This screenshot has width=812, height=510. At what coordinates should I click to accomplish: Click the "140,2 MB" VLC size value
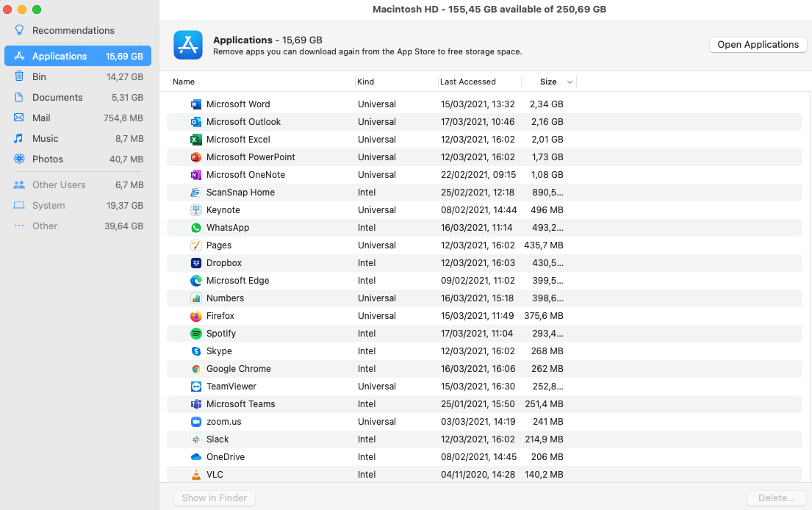[544, 474]
